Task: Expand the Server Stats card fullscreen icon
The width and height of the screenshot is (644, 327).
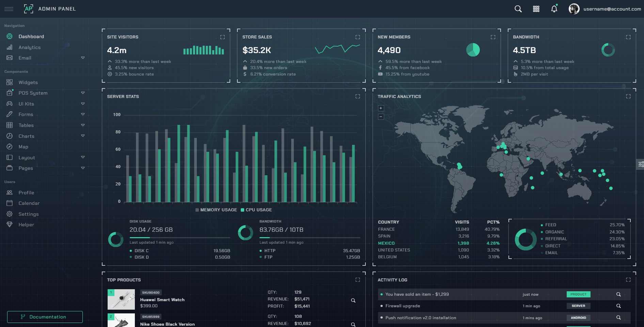Action: click(x=358, y=96)
